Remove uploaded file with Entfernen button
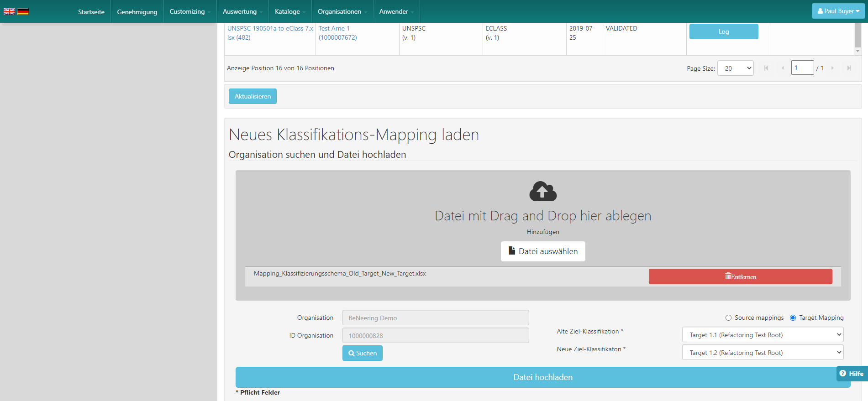The height and width of the screenshot is (401, 868). click(740, 276)
